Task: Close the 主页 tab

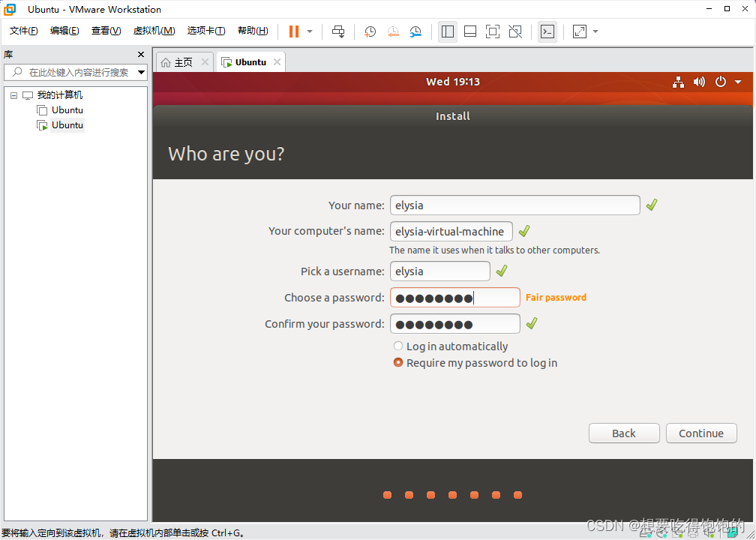Action: point(205,61)
